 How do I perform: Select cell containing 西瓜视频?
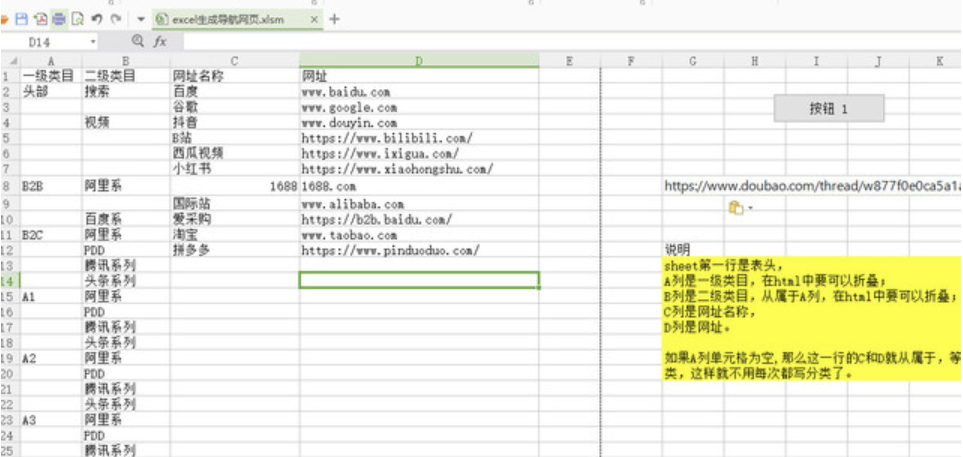click(235, 153)
